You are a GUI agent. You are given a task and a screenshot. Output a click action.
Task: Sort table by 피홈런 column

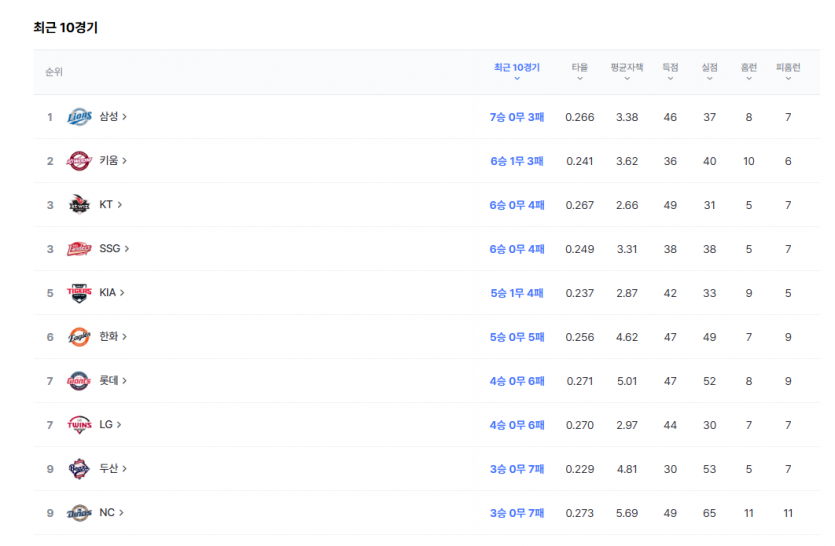[788, 71]
